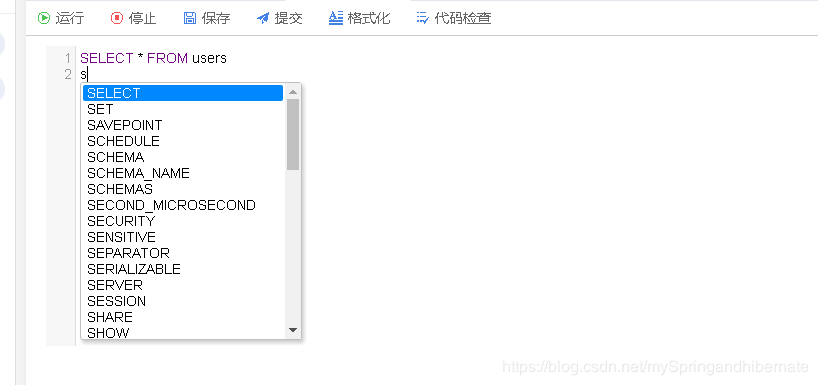Click line number 2 in gutter

click(x=68, y=74)
